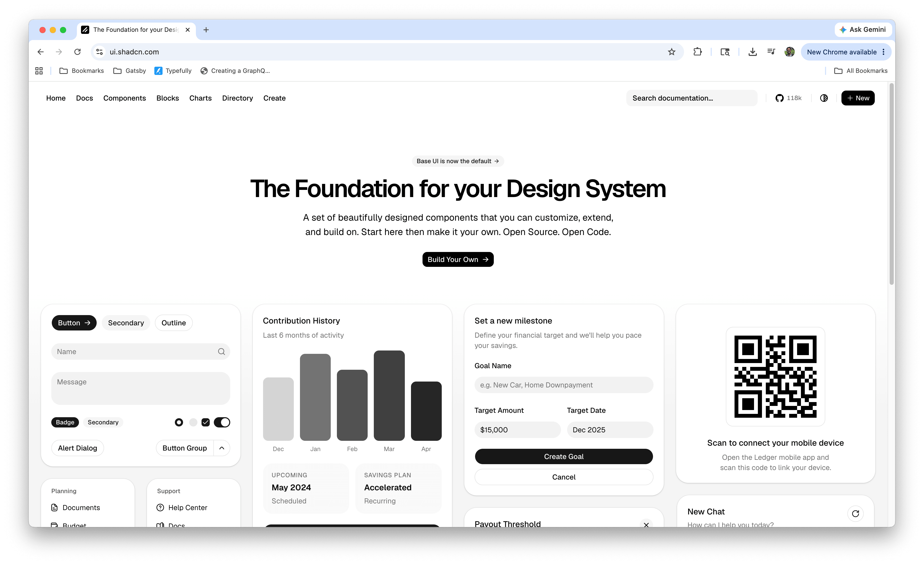Click the Documents file icon under Planning

coord(54,507)
